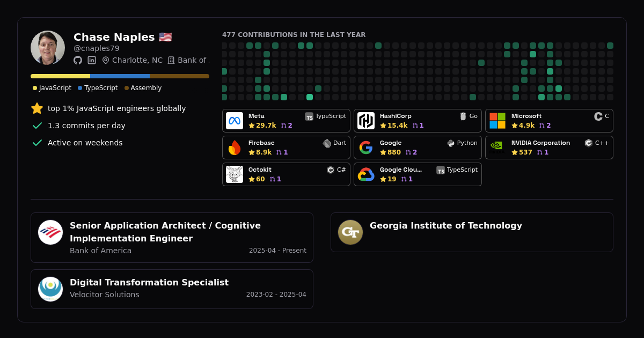Open Georgia Institute of Technology education card
This screenshot has width=644, height=338.
[472, 232]
